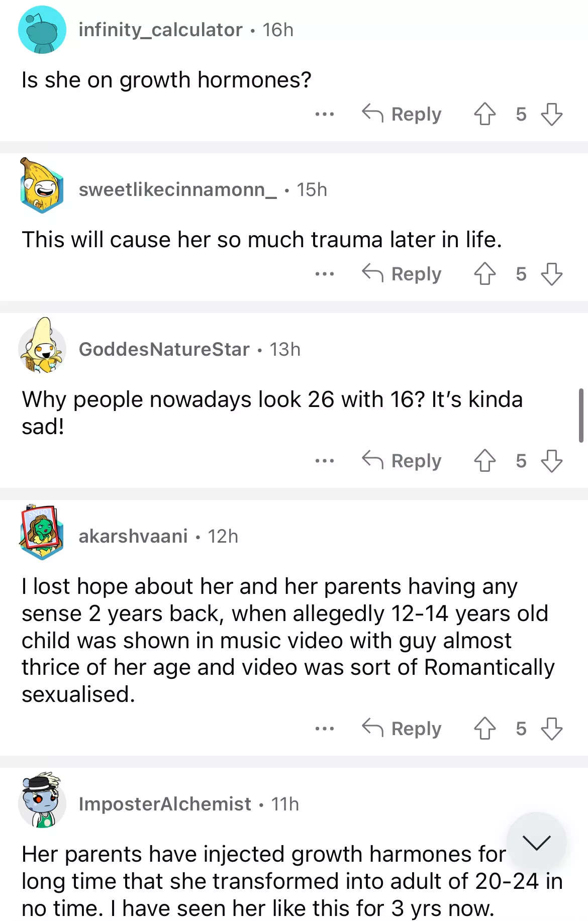588x921 pixels.
Task: Open more options on infinity_calculator's comment
Action: (324, 115)
